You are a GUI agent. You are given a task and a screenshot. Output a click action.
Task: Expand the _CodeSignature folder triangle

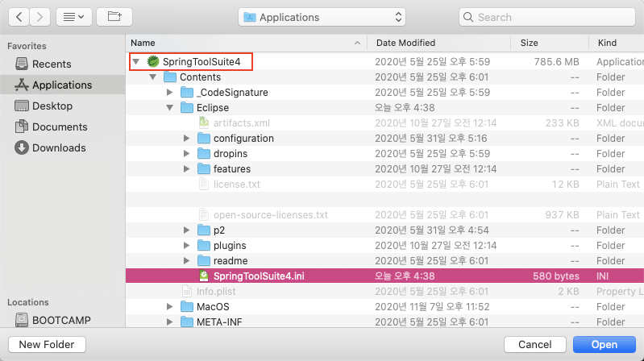pyautogui.click(x=169, y=93)
